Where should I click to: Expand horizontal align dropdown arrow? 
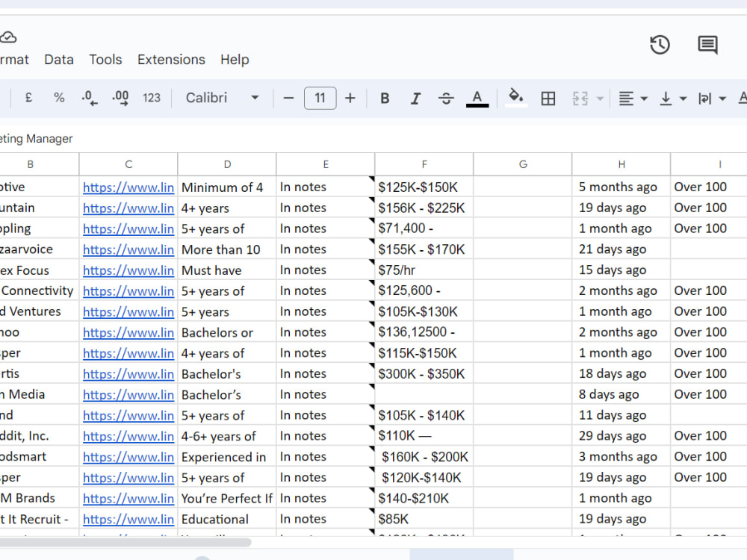pyautogui.click(x=644, y=99)
